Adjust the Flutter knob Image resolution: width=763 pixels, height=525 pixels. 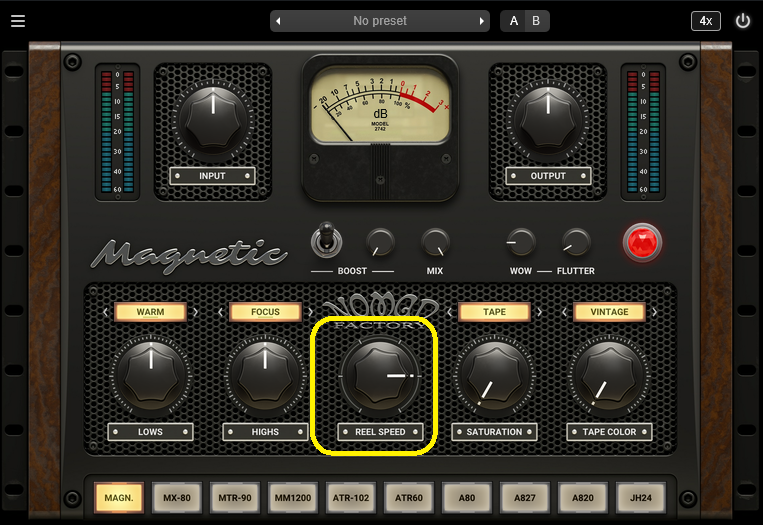576,242
